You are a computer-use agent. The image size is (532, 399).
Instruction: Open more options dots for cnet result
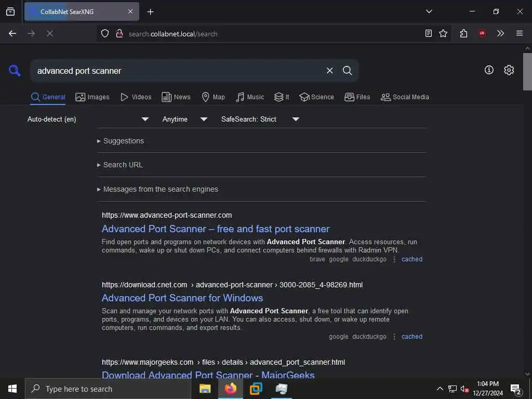click(x=394, y=337)
